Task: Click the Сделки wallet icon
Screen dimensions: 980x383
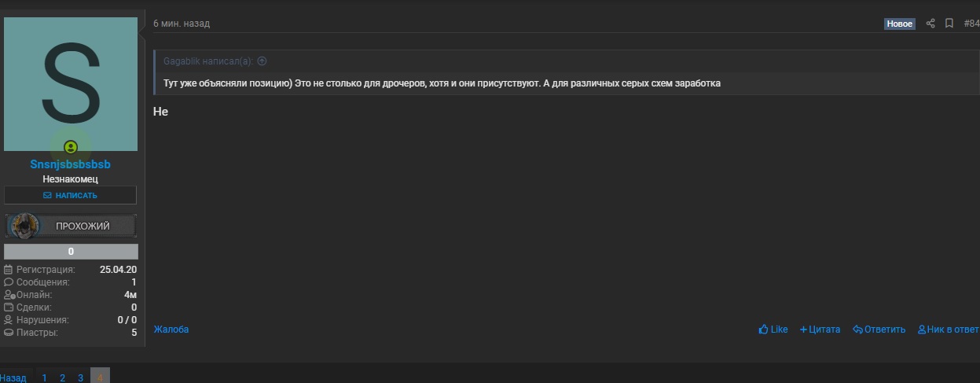Action: [x=9, y=308]
